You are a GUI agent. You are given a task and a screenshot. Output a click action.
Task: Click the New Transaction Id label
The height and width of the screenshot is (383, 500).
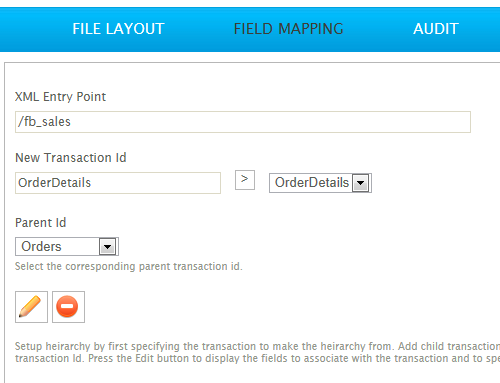[71, 158]
